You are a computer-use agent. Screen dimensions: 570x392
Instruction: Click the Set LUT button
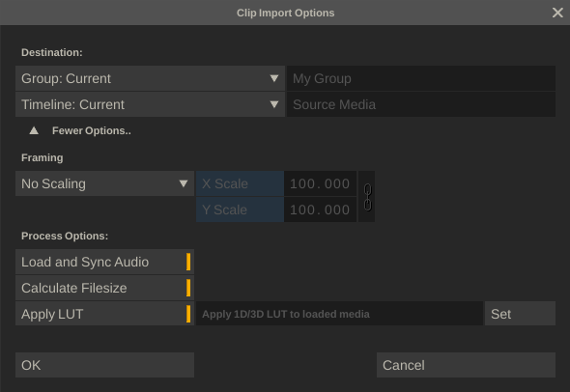[x=520, y=314]
